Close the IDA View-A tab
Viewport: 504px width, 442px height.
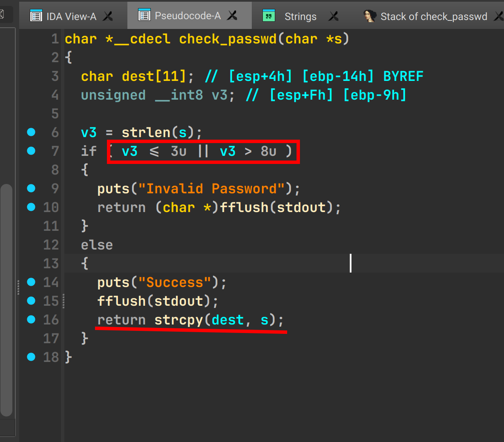click(108, 16)
